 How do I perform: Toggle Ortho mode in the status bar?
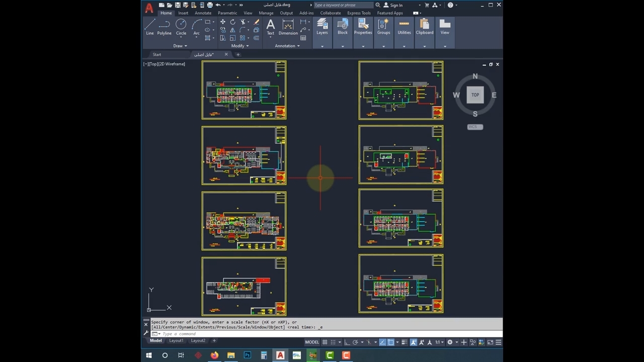pyautogui.click(x=347, y=342)
